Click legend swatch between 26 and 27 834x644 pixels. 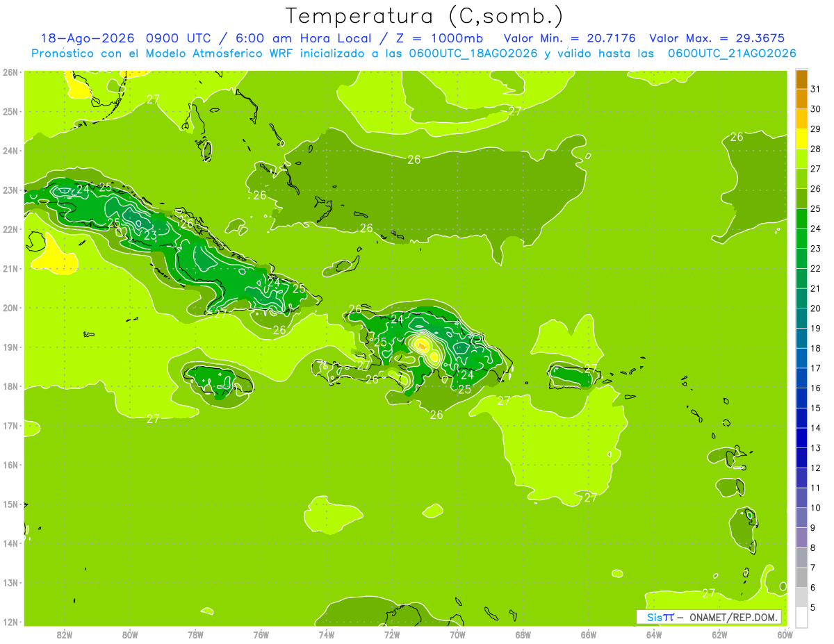tap(801, 179)
